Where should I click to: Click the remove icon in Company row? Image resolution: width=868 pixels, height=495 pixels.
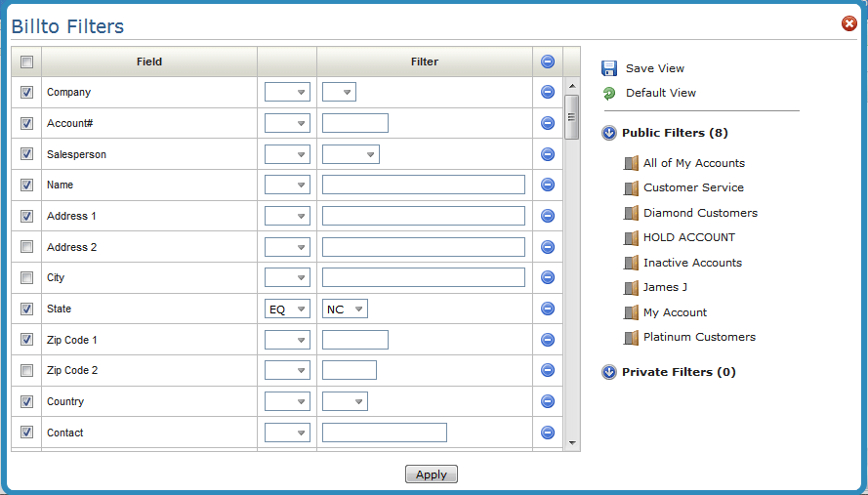[548, 92]
